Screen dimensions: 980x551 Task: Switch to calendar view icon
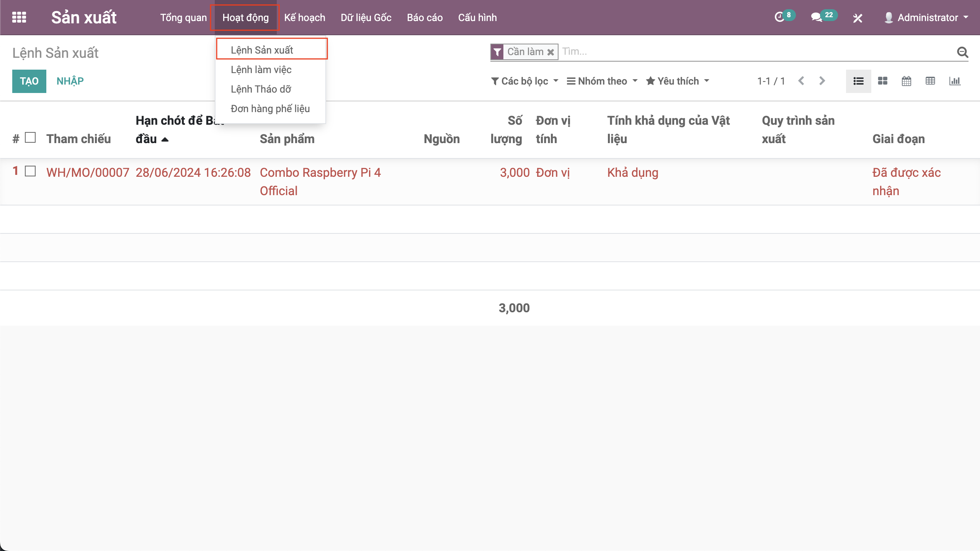pyautogui.click(x=906, y=81)
